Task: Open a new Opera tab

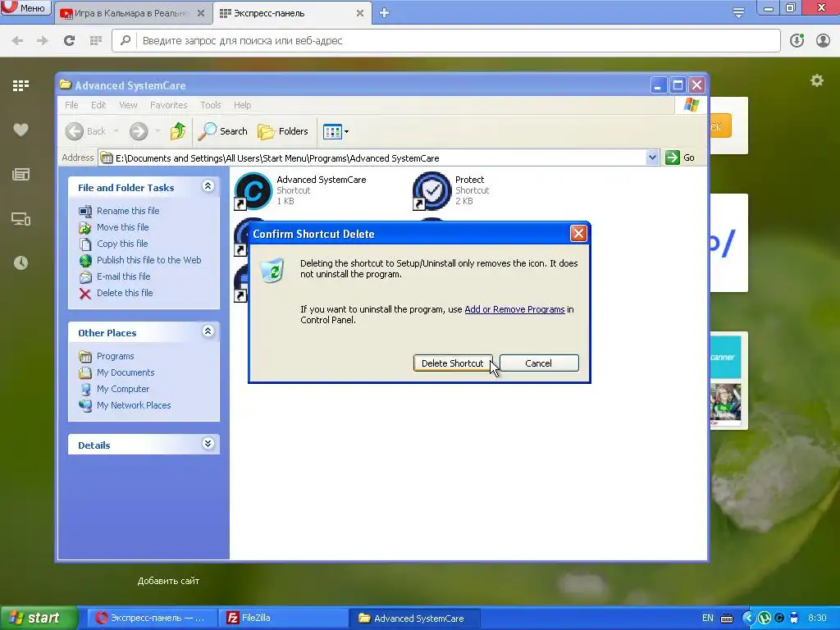Action: (384, 13)
